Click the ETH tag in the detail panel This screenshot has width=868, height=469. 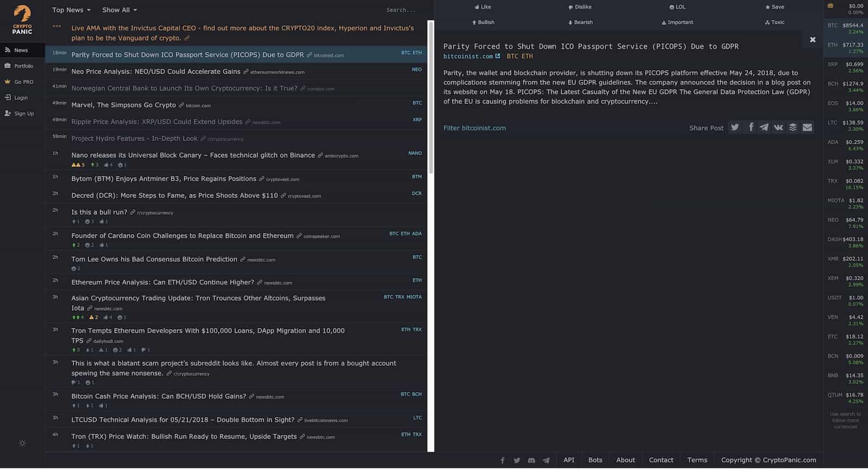click(527, 56)
